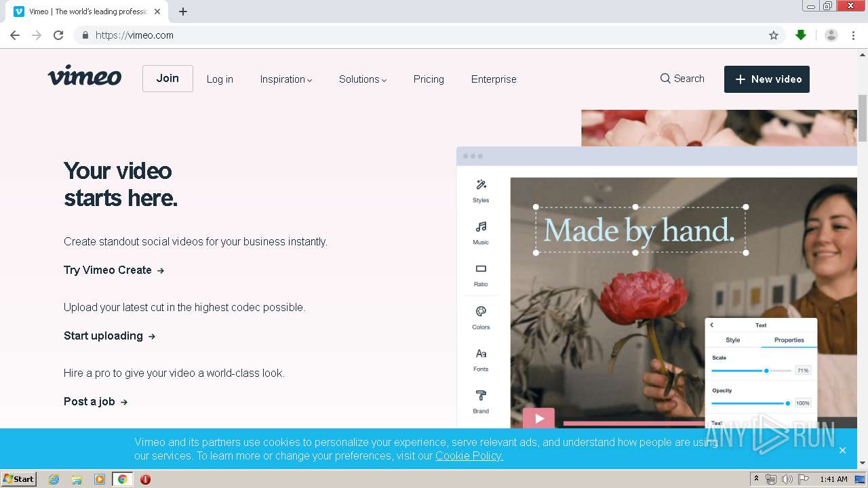
Task: Switch to the Properties tab
Action: click(x=789, y=340)
